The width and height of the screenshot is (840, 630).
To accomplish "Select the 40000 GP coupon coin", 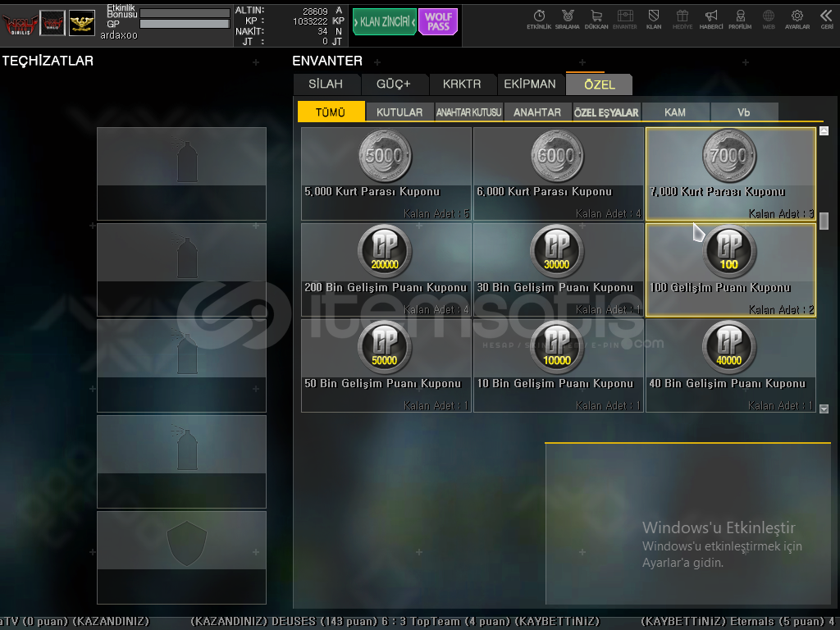I will coord(729,348).
